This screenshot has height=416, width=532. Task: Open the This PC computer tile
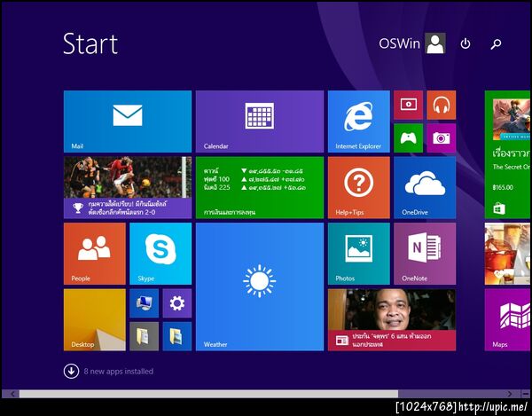(x=144, y=303)
